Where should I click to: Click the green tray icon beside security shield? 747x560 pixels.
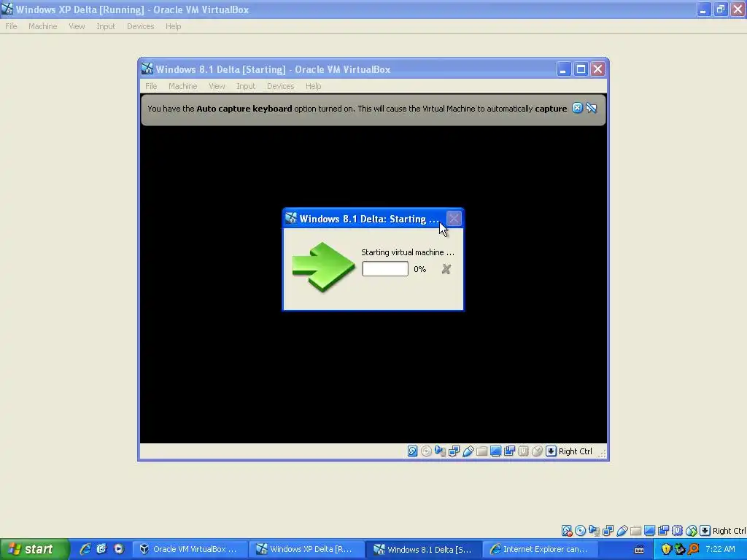click(x=679, y=550)
